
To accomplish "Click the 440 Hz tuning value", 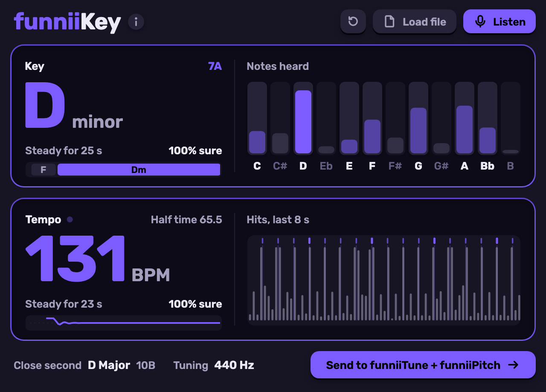I will (x=234, y=365).
